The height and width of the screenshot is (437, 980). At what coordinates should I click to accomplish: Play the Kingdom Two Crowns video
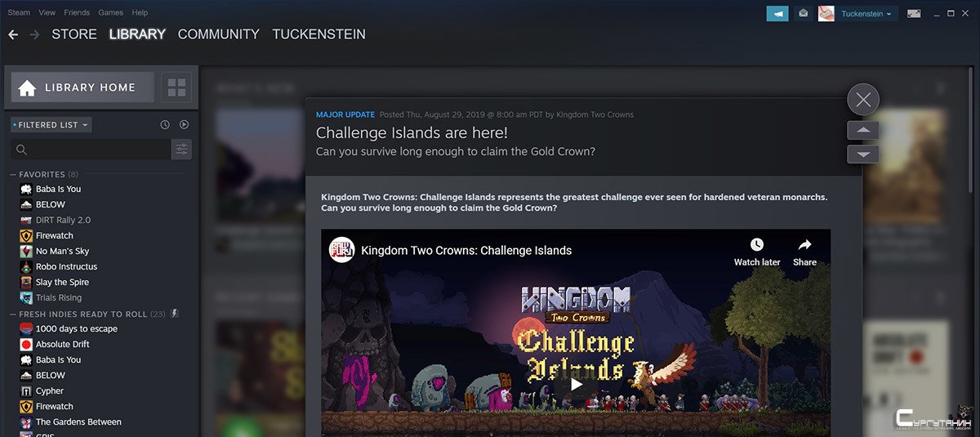[x=577, y=384]
